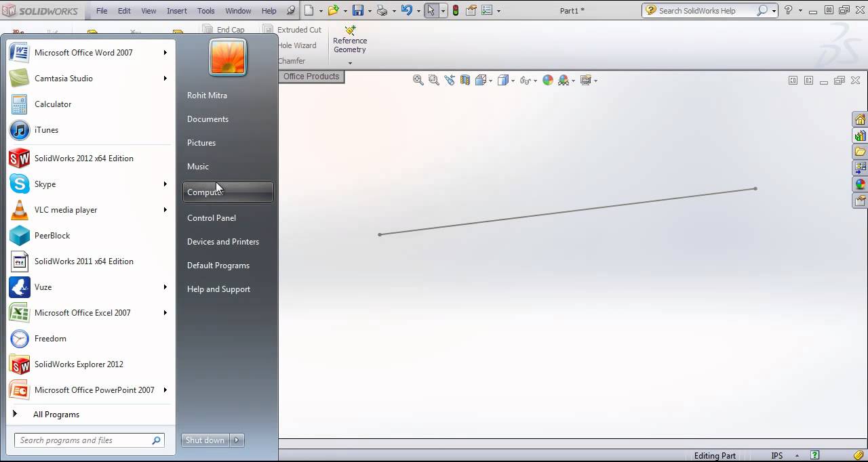
Task: Click the help question mark icon in toolbar
Action: (x=788, y=10)
